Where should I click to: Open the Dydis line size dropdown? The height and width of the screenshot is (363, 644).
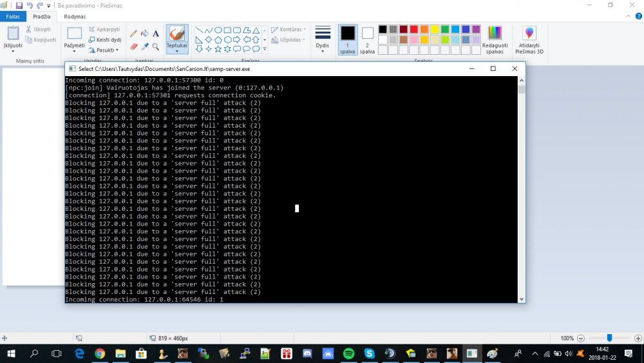pyautogui.click(x=323, y=40)
